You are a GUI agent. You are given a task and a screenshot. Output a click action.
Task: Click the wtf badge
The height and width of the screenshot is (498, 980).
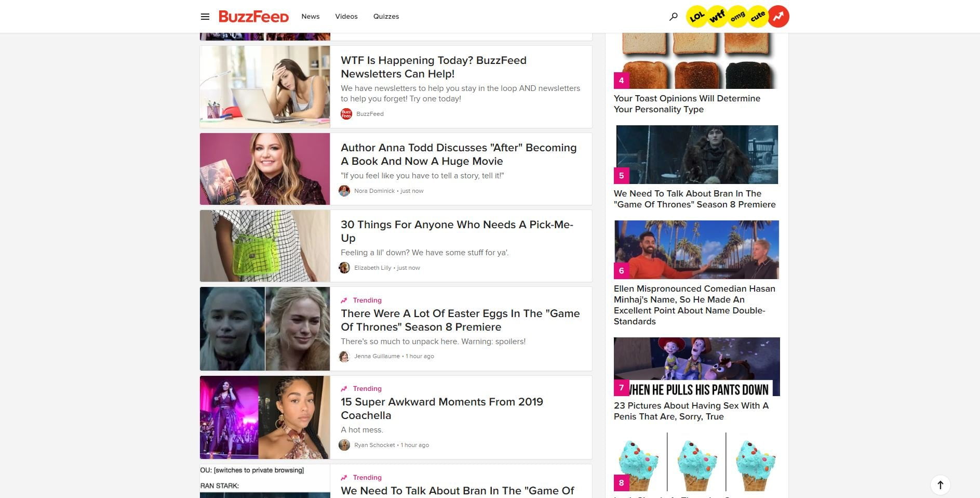pos(717,17)
